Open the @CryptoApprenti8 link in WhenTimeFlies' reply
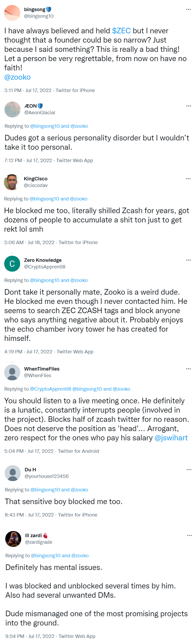The image size is (196, 644). click(x=50, y=389)
